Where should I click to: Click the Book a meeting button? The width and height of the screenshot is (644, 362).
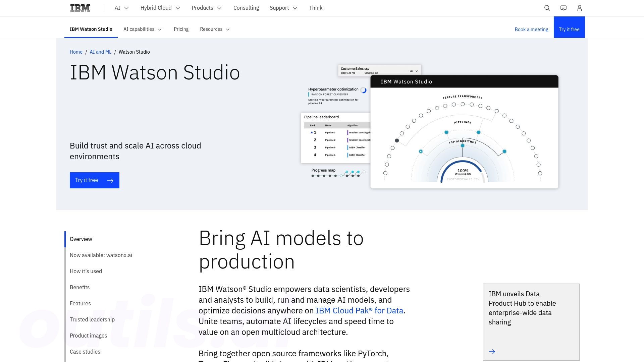tap(531, 29)
